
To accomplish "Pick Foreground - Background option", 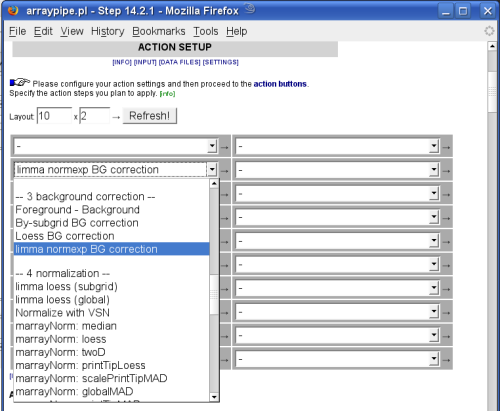I will coord(77,210).
